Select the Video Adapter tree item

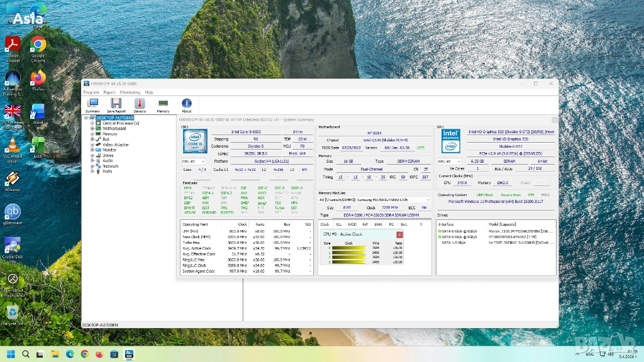click(x=115, y=145)
